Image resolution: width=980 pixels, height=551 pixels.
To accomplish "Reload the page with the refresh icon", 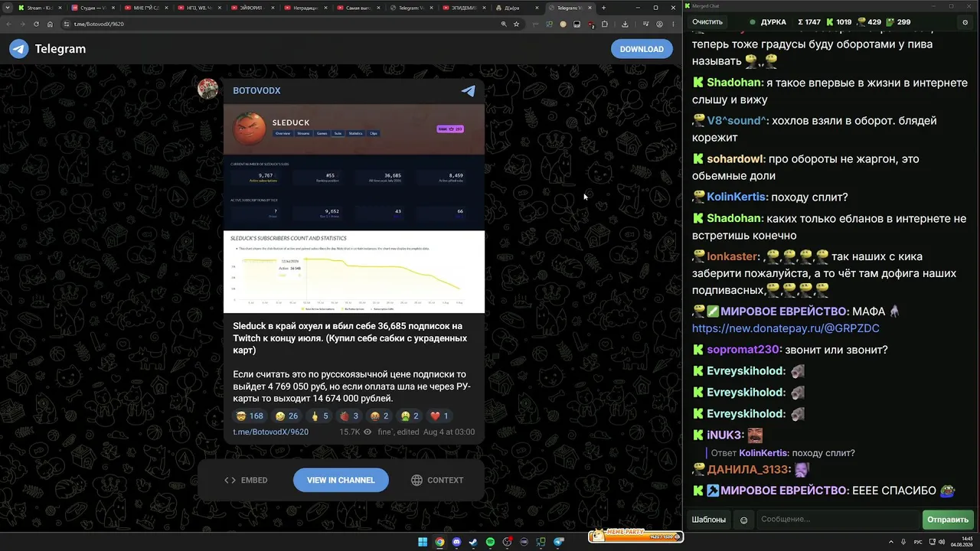I will (x=36, y=24).
